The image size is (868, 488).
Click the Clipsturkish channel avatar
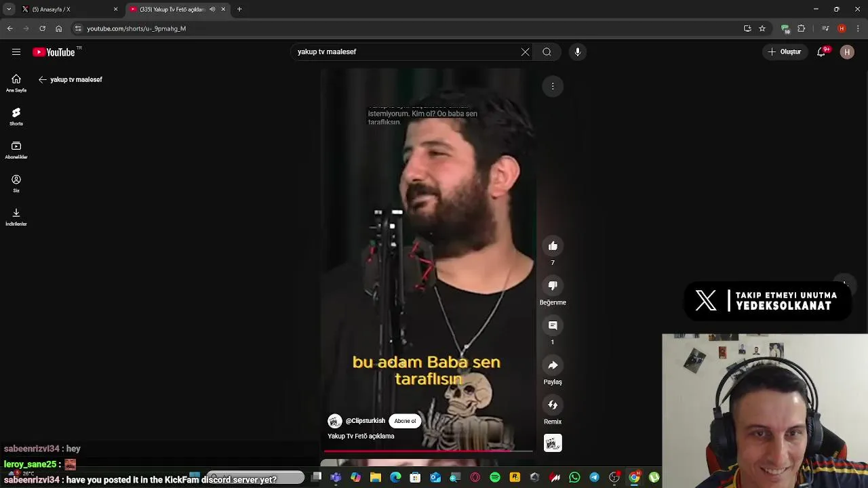[334, 421]
